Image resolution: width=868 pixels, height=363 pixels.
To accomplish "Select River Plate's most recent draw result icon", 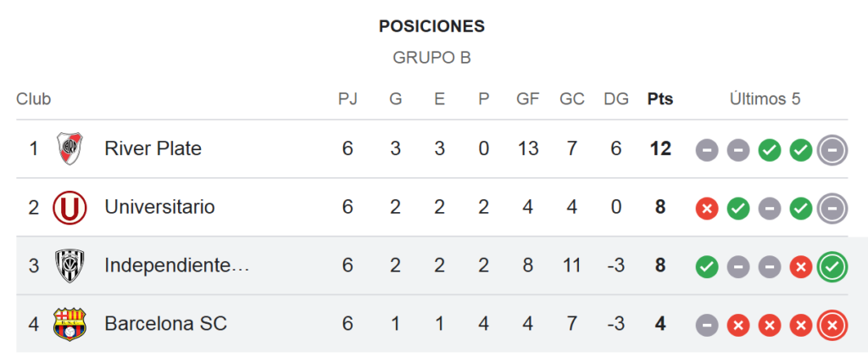I will click(x=832, y=149).
